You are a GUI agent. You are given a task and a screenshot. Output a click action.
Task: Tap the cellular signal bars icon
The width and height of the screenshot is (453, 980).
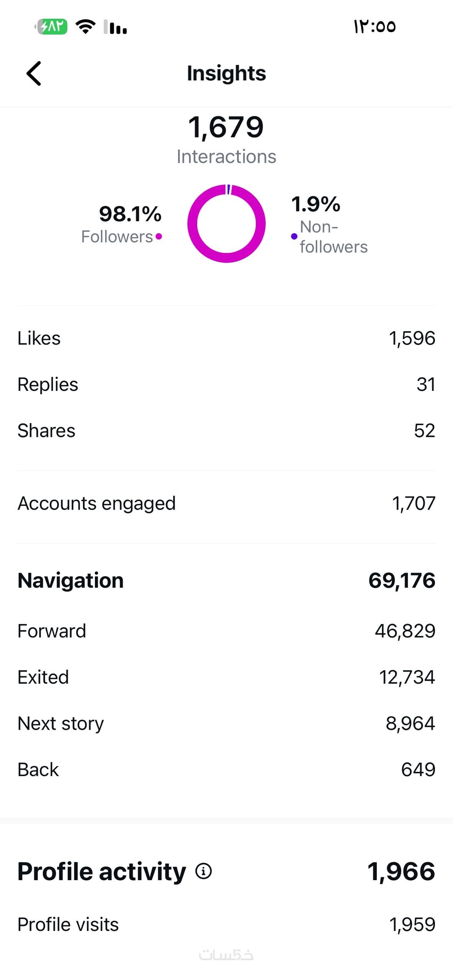click(116, 27)
